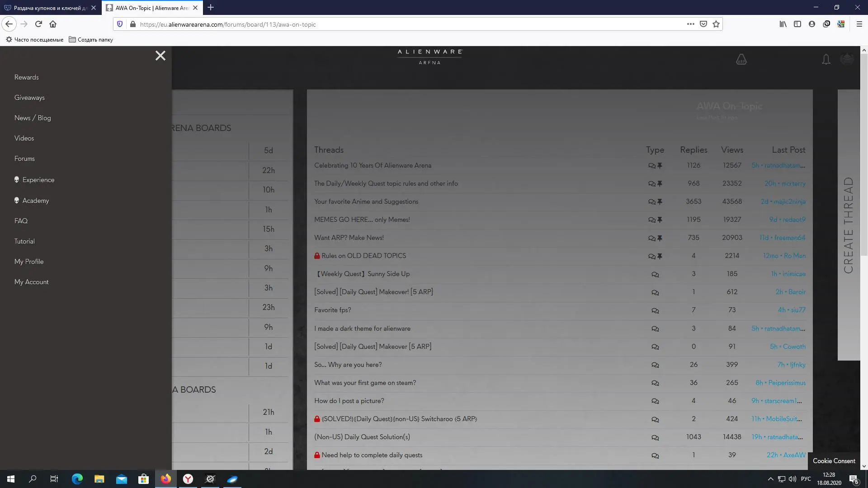The height and width of the screenshot is (488, 868).
Task: Reload the current page
Action: click(x=38, y=24)
